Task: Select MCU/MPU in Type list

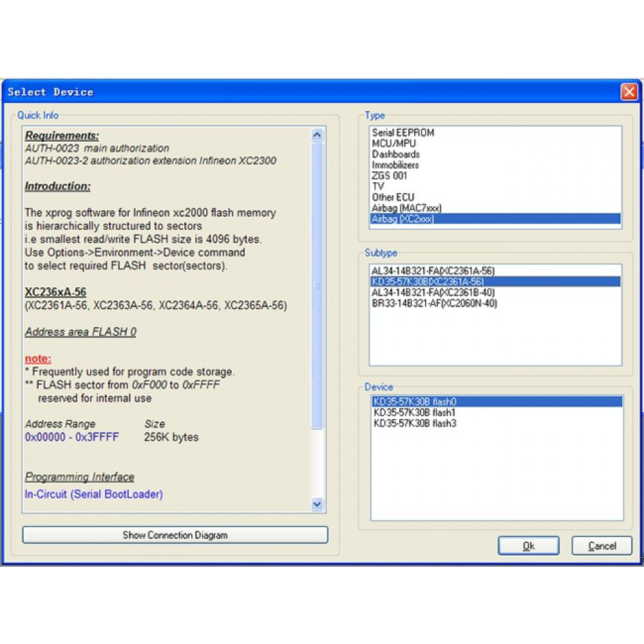Action: coord(394,144)
